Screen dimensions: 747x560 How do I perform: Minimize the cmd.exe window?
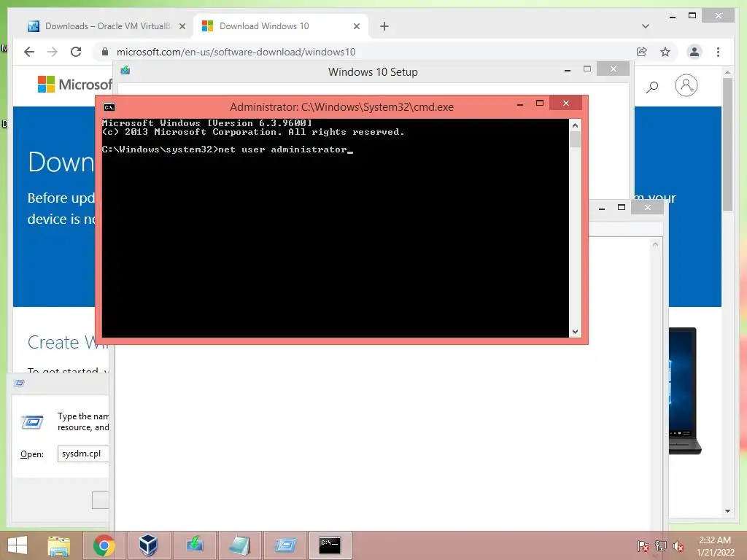[x=520, y=104]
